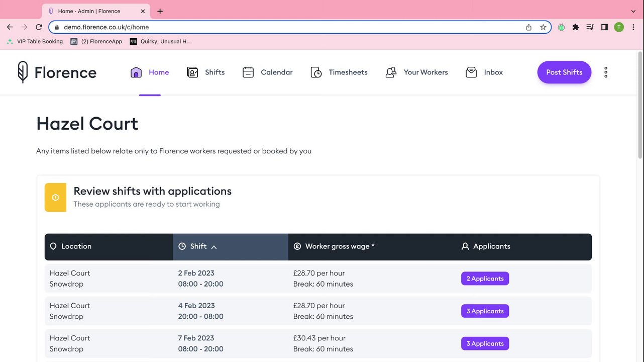The height and width of the screenshot is (362, 644).
Task: Expand the Chrome tab search chevron
Action: (x=633, y=11)
